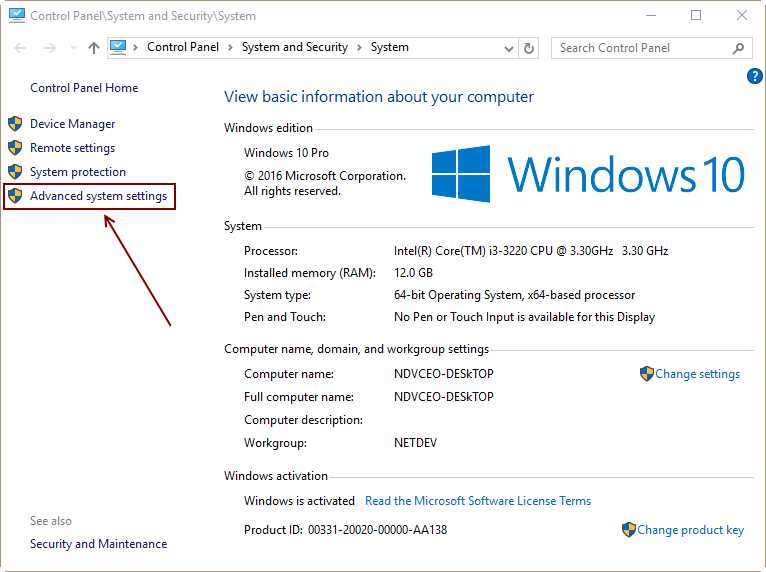Click the shield icon beside Remote settings
The image size is (766, 572).
(x=15, y=148)
